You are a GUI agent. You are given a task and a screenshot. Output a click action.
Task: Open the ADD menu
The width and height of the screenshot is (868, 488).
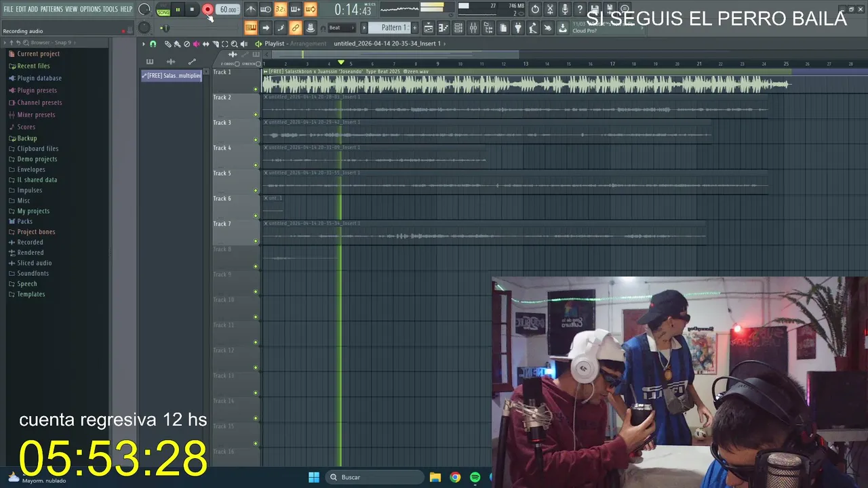pos(33,9)
